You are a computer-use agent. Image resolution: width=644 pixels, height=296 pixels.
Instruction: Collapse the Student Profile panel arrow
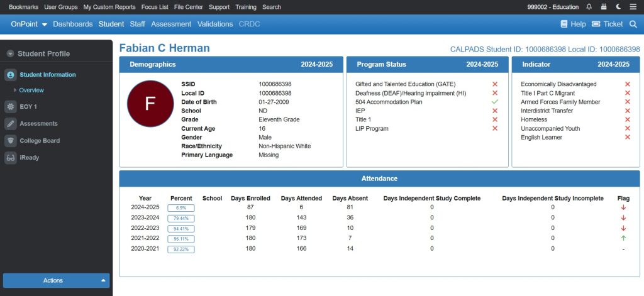click(10, 54)
